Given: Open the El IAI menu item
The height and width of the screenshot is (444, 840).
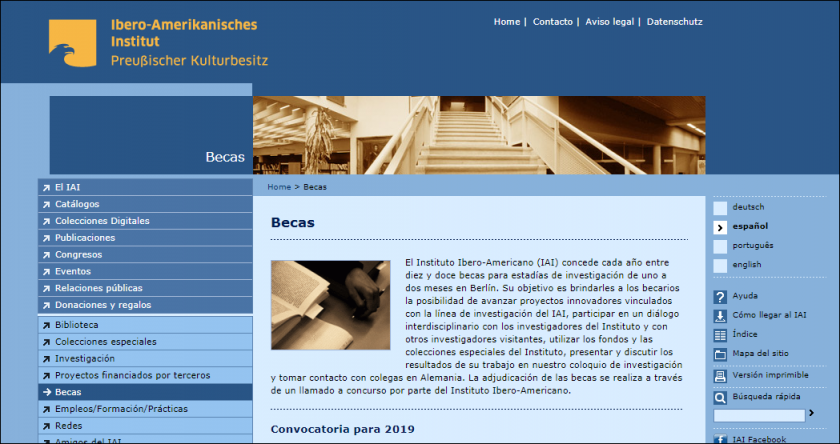Looking at the screenshot, I should pyautogui.click(x=145, y=187).
